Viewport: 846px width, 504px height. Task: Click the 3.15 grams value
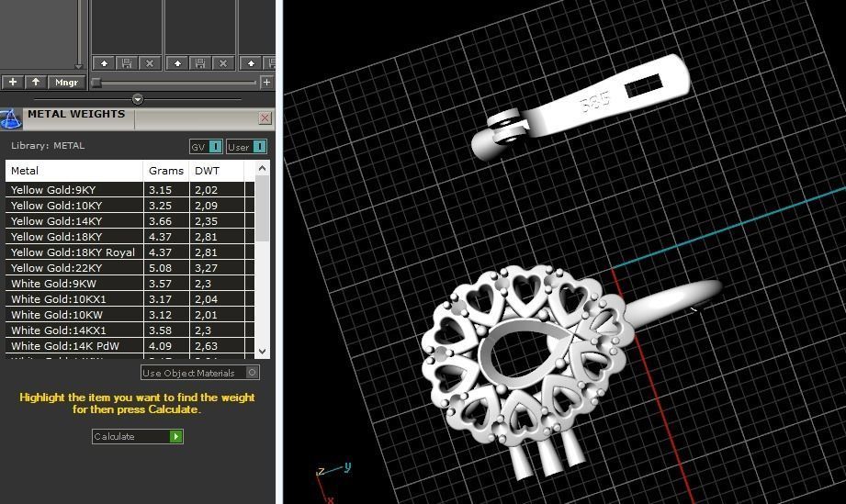pos(160,190)
